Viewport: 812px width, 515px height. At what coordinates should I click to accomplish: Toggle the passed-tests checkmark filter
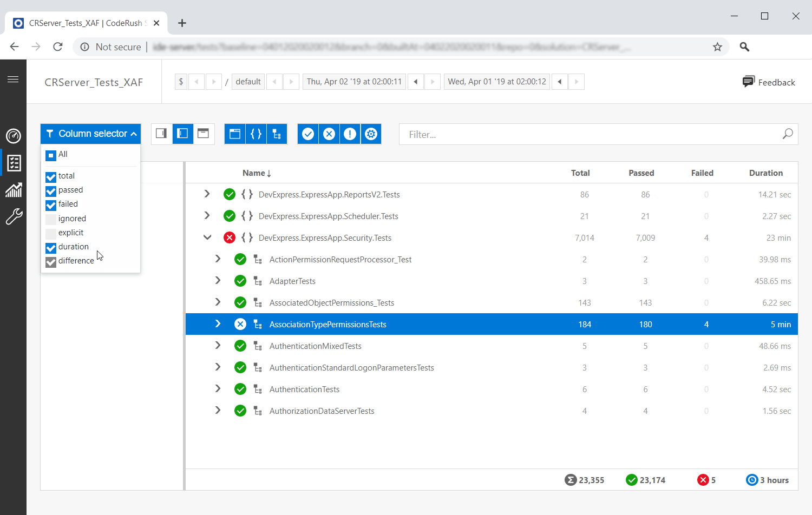click(x=307, y=134)
